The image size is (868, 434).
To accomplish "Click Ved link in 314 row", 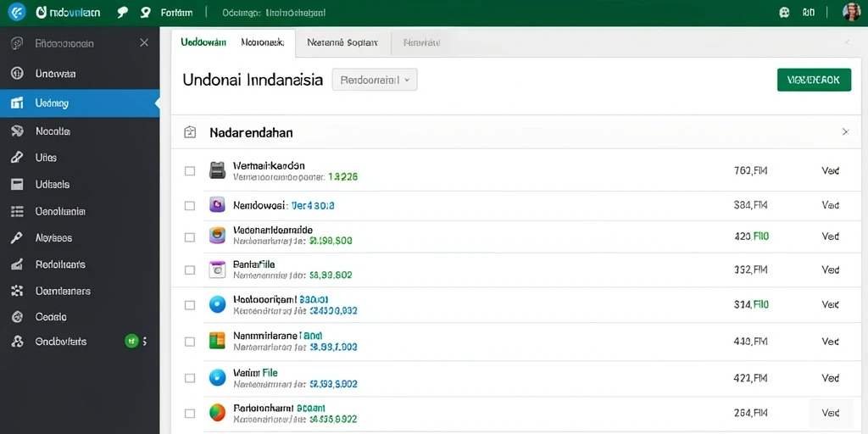I will pyautogui.click(x=831, y=304).
